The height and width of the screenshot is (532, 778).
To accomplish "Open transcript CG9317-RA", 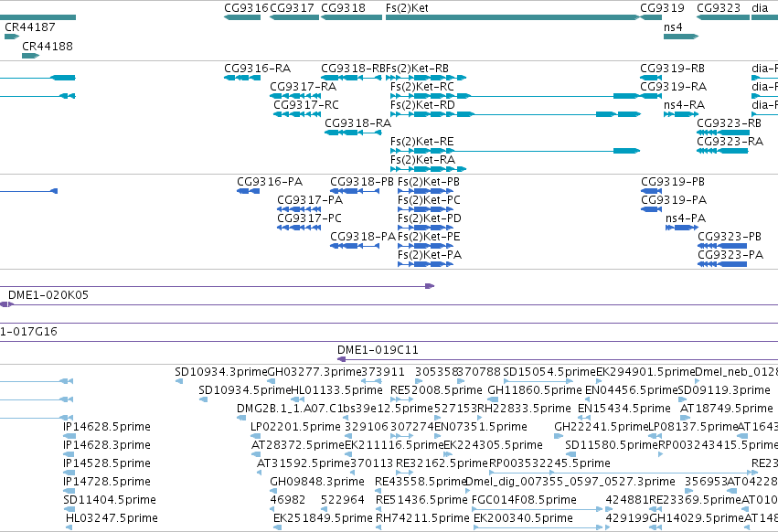I will (x=304, y=87).
